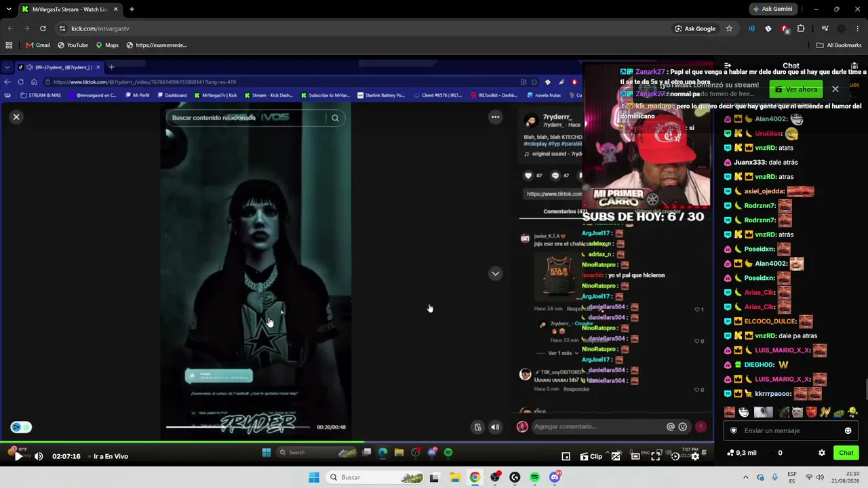Open the Chrome apps grid shortcut
The height and width of the screenshot is (488, 868).
[9, 45]
